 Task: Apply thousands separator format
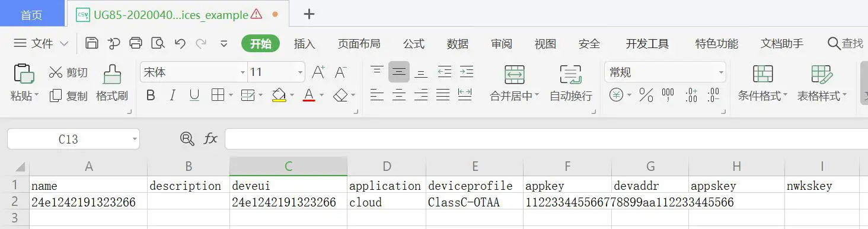point(668,95)
